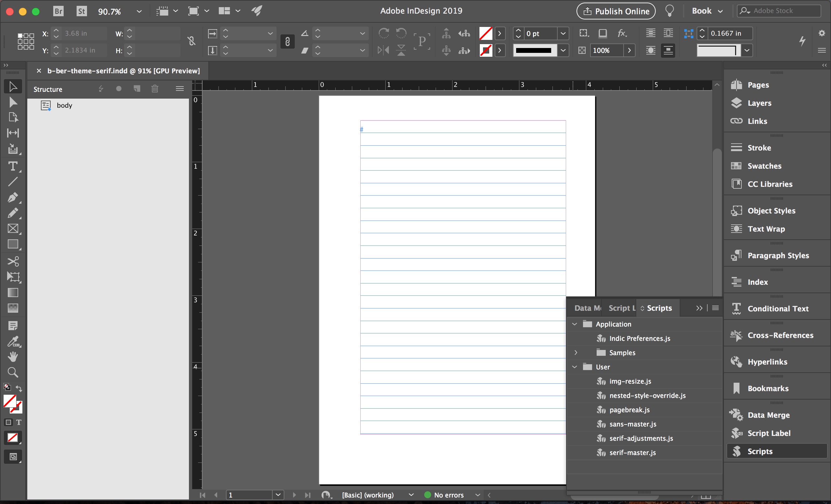The width and height of the screenshot is (831, 504).
Task: Click the GPU Performance rocket icon
Action: coord(257,11)
